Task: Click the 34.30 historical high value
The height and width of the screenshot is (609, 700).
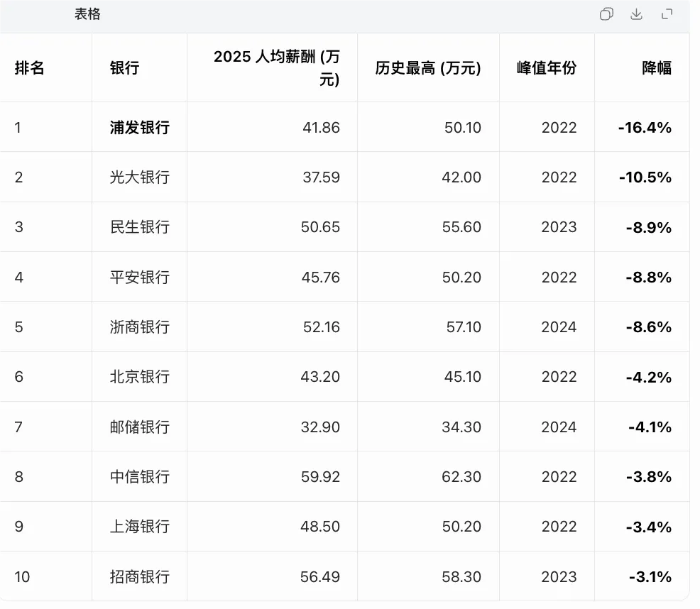Action: tap(461, 427)
